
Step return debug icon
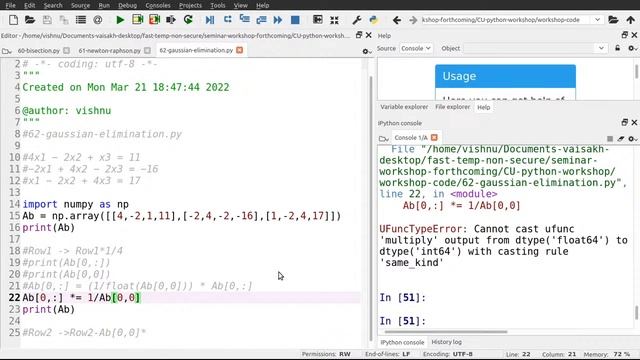click(x=261, y=20)
